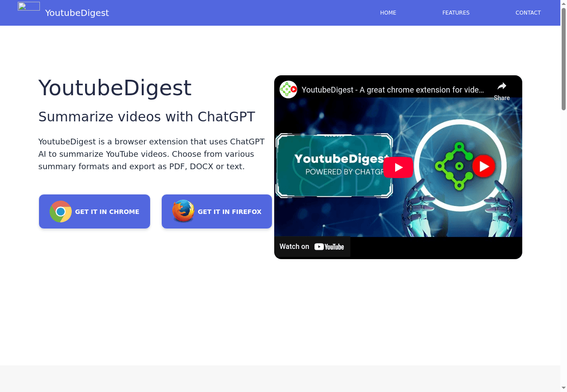
Task: Click the Share arrow icon on the video
Action: click(x=501, y=86)
